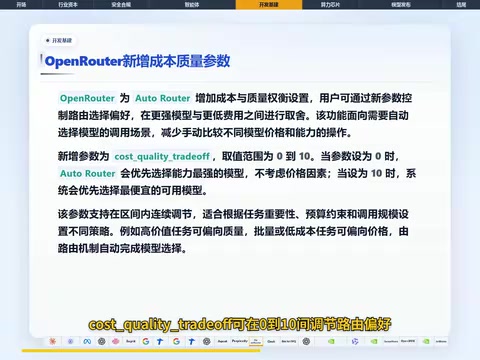The height and width of the screenshot is (360, 480).
Task: Click the Google logo left of Perplexity's first arrow pair
Action: coord(146,341)
